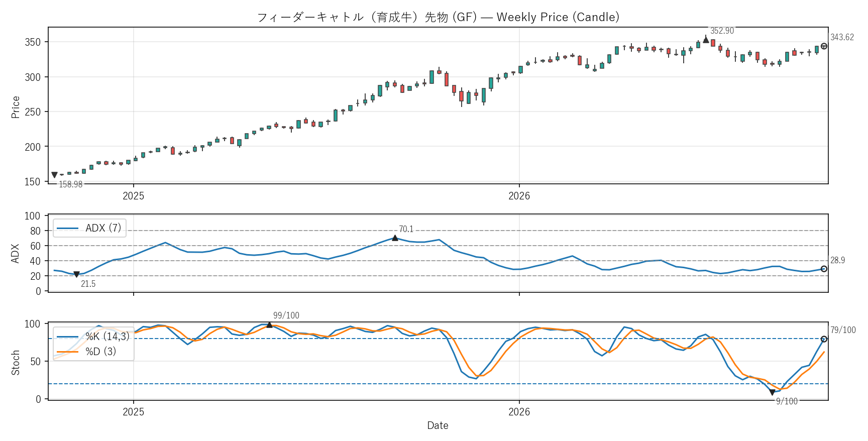Click the 200 tick on the Price axis
This screenshot has height=441, width=868.
33,147
